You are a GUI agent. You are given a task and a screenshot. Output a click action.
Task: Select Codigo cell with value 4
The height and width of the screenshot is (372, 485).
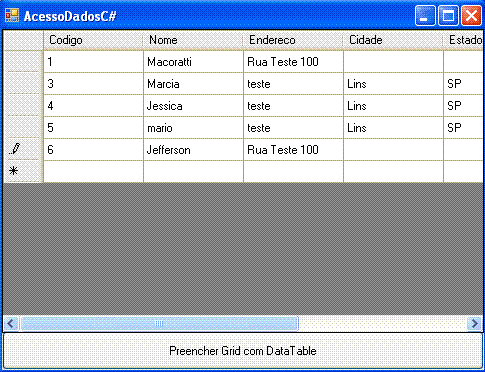tap(93, 105)
